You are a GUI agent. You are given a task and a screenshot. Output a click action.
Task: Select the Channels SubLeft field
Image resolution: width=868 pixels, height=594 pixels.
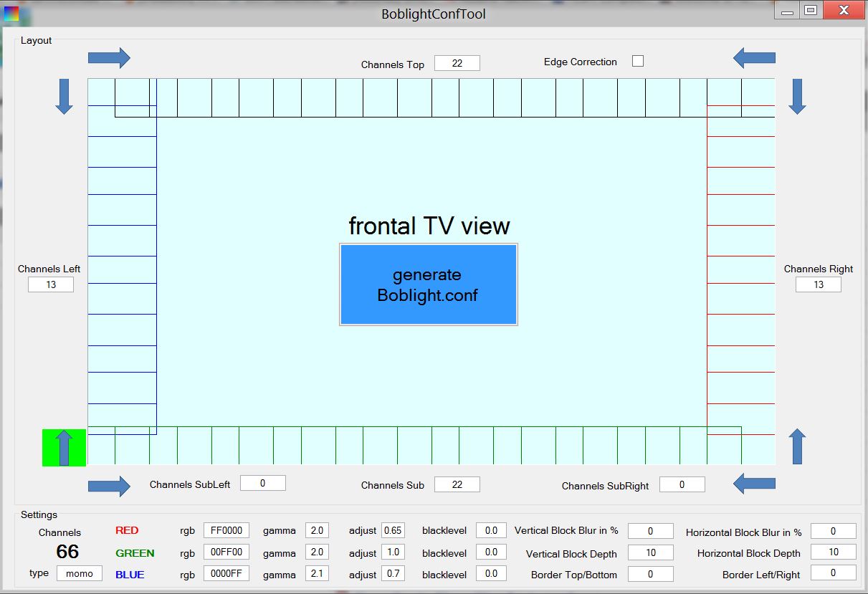point(263,483)
